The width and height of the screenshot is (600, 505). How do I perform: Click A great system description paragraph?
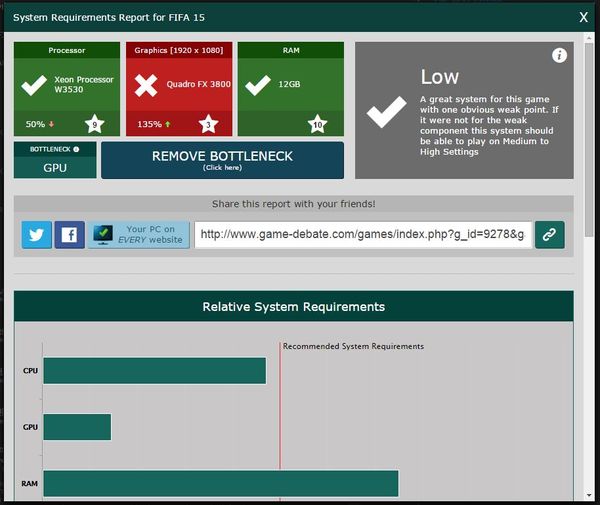(489, 125)
